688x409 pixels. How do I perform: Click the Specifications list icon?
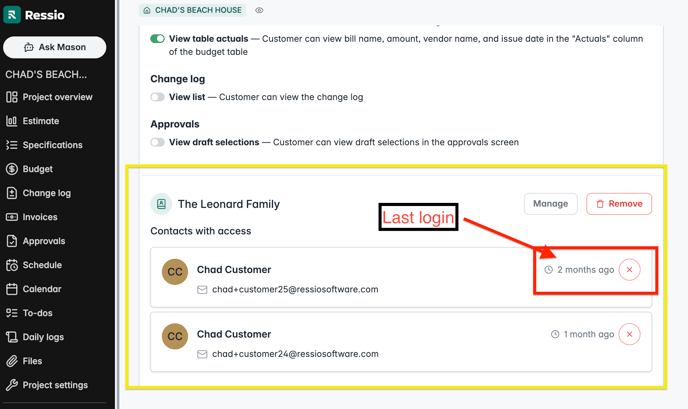click(12, 145)
